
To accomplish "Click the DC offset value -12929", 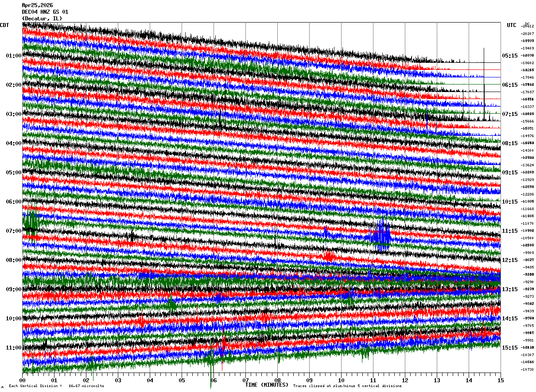I will click(x=528, y=180).
